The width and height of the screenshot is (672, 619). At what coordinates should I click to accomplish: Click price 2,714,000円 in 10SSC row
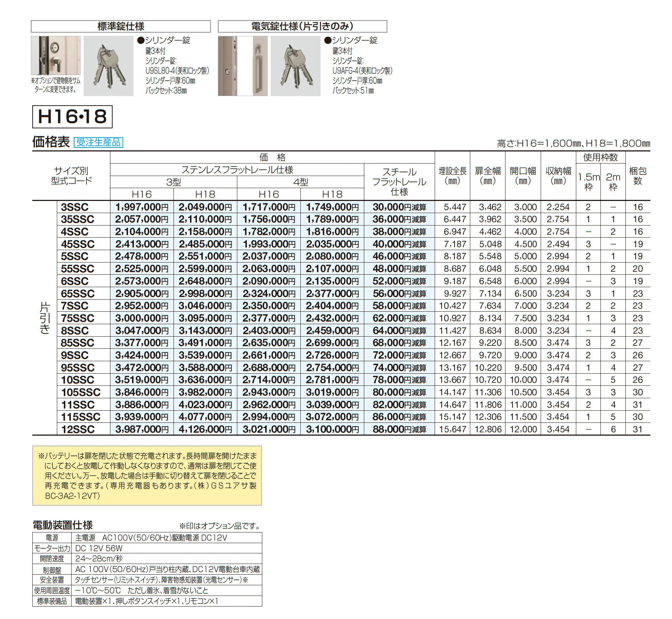pos(269,380)
